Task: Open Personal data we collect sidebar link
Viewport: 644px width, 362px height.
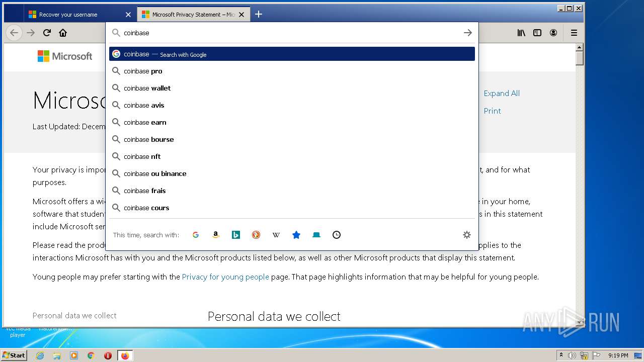Action: 74,316
